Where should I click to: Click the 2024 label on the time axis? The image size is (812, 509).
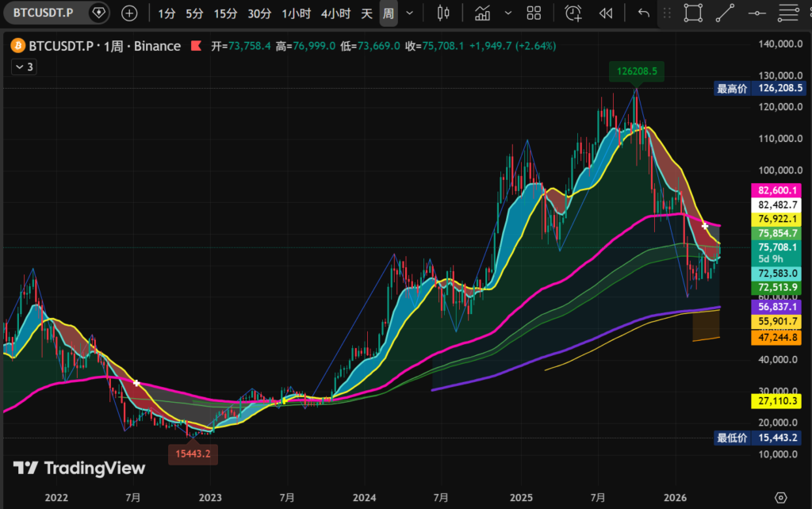[364, 498]
